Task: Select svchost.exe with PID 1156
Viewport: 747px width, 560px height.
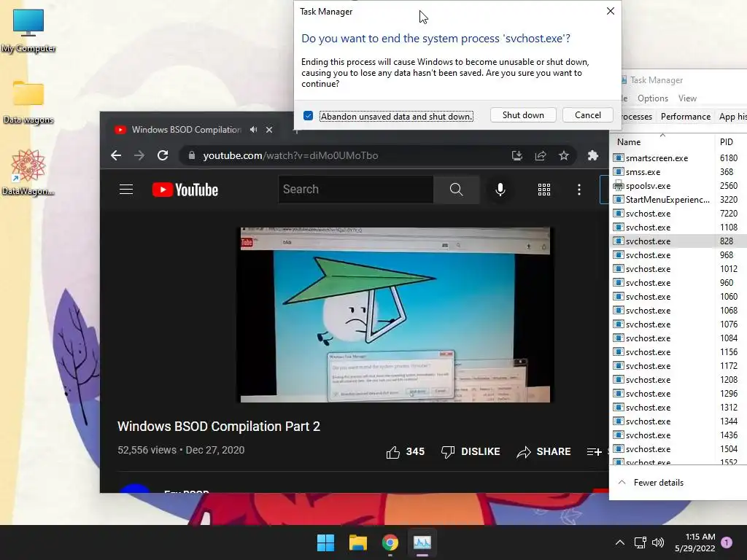Action: pyautogui.click(x=679, y=351)
